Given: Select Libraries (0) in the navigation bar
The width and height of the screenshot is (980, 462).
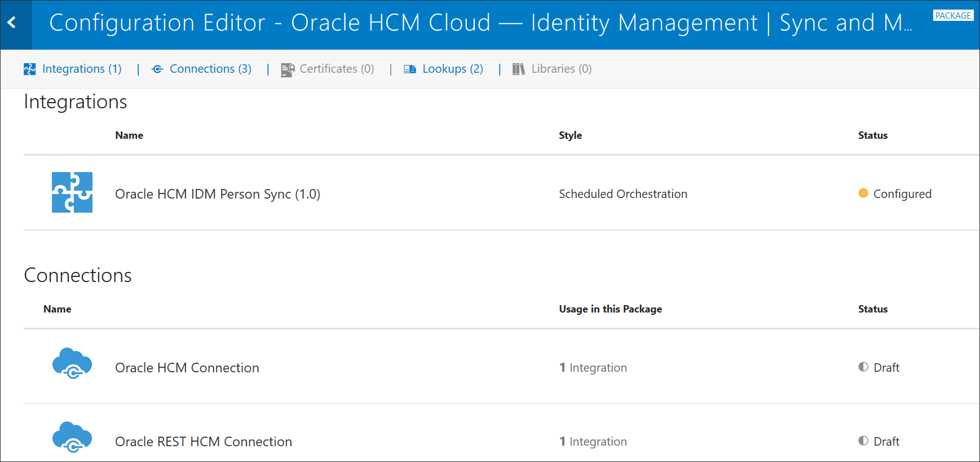Looking at the screenshot, I should [561, 69].
